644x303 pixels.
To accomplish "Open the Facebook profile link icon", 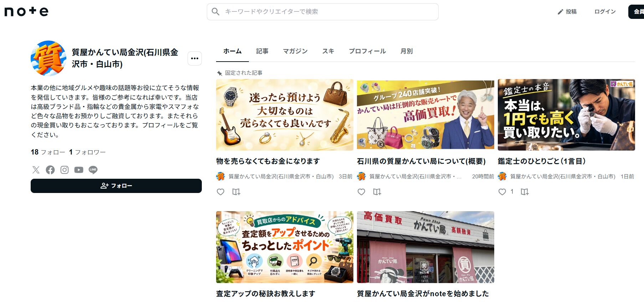I will pos(50,170).
